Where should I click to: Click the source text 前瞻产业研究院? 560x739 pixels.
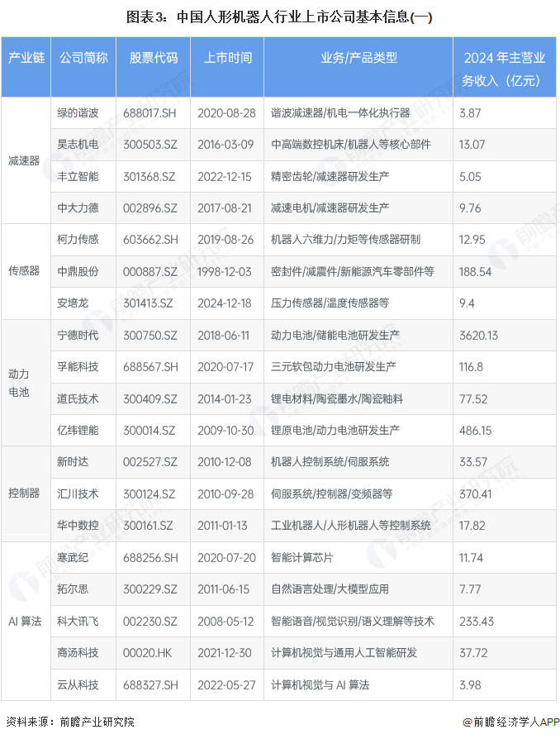pos(97,722)
